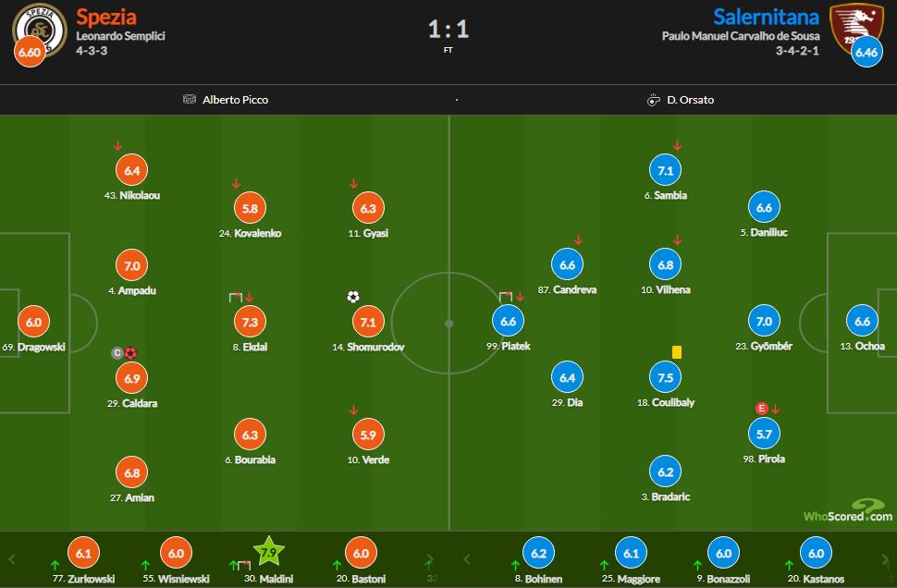The width and height of the screenshot is (897, 588).
Task: Click Spezia's 6.60 team rating badge
Action: tap(29, 54)
